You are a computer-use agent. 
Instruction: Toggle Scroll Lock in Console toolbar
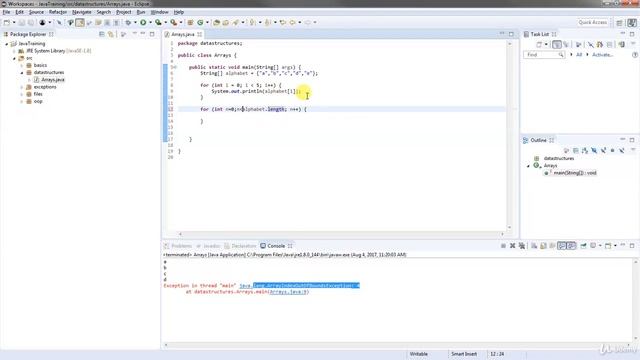point(543,246)
